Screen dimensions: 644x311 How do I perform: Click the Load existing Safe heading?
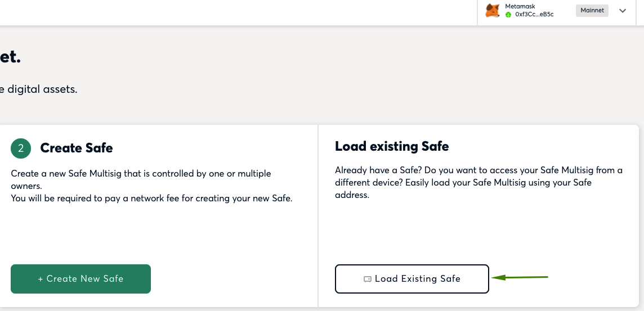(392, 146)
